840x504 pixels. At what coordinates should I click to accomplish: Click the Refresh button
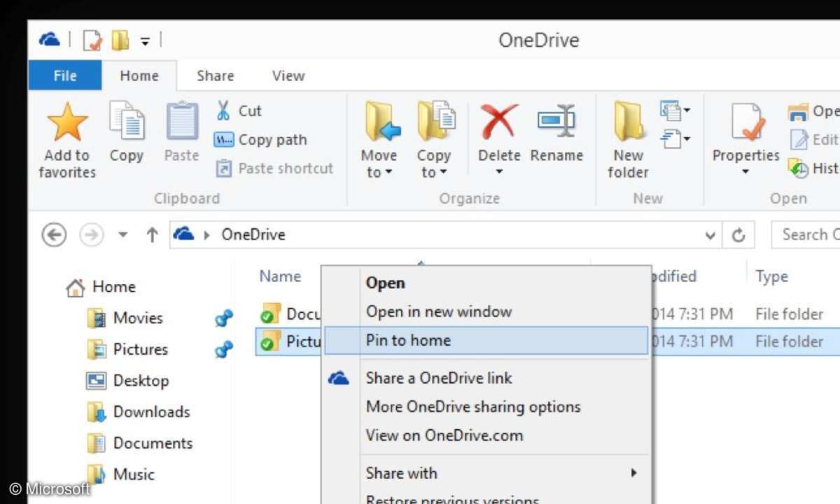[738, 235]
